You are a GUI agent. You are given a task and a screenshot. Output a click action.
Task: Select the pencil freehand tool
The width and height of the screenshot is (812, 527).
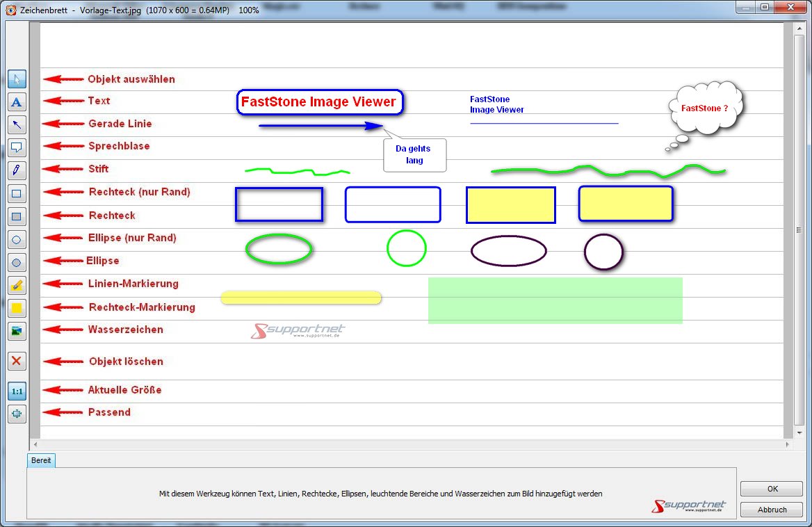click(17, 170)
